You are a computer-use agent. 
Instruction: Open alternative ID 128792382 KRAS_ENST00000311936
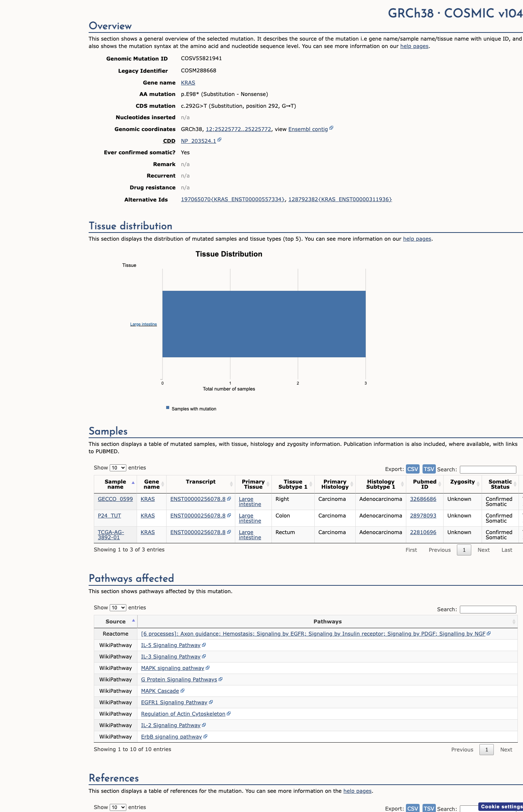point(340,199)
